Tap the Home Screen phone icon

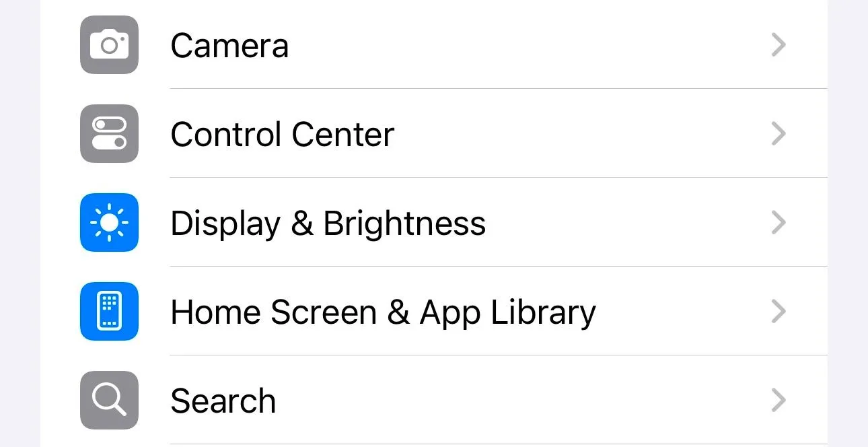[109, 312]
